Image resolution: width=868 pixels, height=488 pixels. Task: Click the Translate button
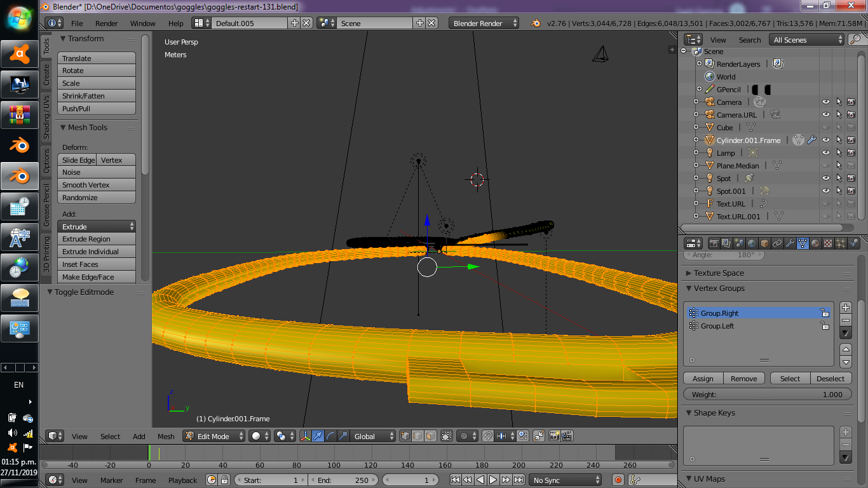pos(97,58)
